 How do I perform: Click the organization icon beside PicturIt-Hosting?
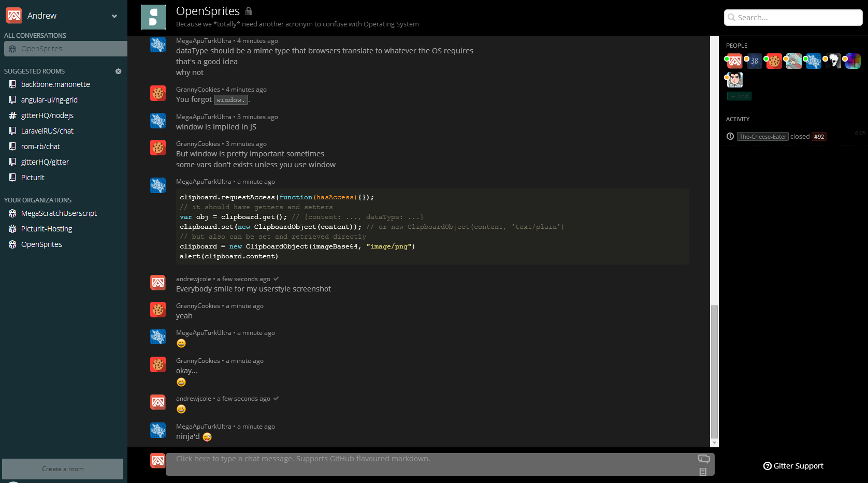[12, 228]
